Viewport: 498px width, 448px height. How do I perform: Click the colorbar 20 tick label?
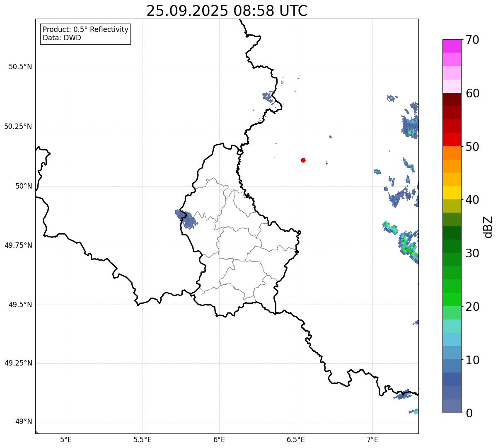tap(472, 307)
